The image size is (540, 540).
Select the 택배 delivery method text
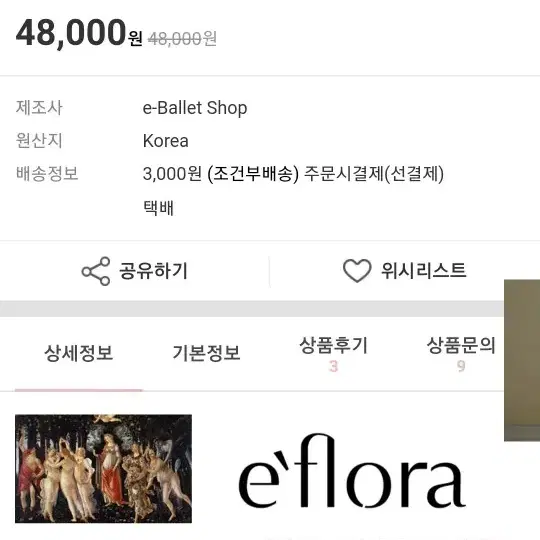click(x=158, y=208)
